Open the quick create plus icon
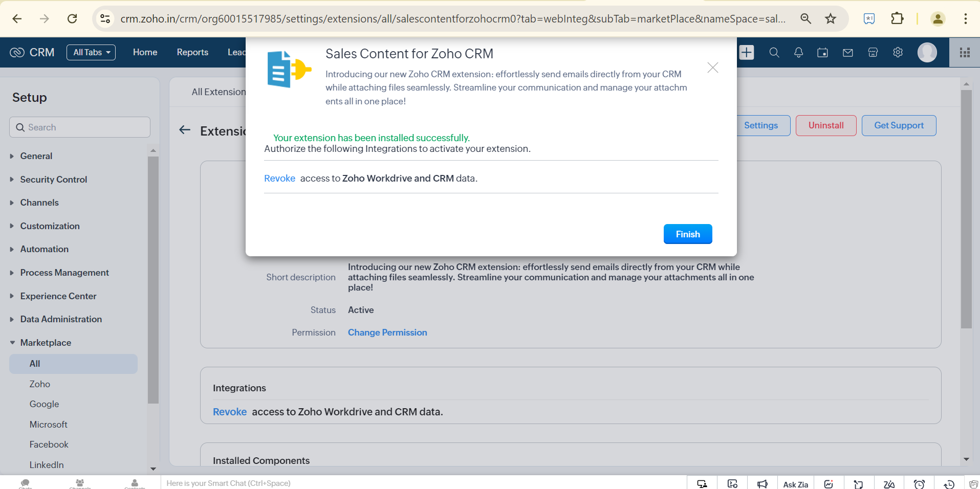980x489 pixels. (747, 52)
